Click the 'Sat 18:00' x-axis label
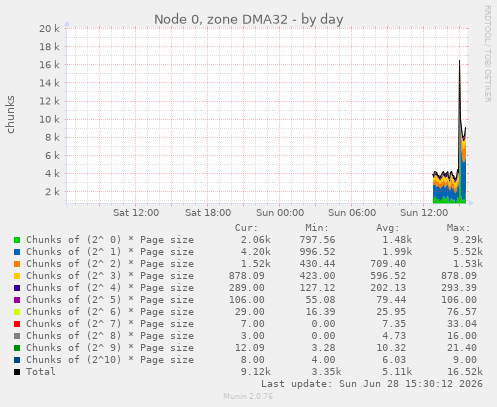Image resolution: width=497 pixels, height=407 pixels. [208, 213]
